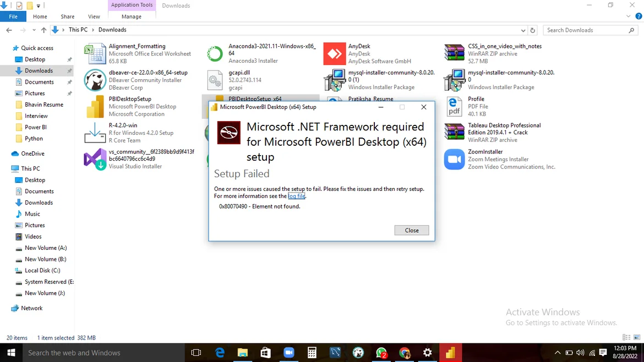The width and height of the screenshot is (644, 362).
Task: Click Close button in setup failed dialog
Action: [x=411, y=231]
